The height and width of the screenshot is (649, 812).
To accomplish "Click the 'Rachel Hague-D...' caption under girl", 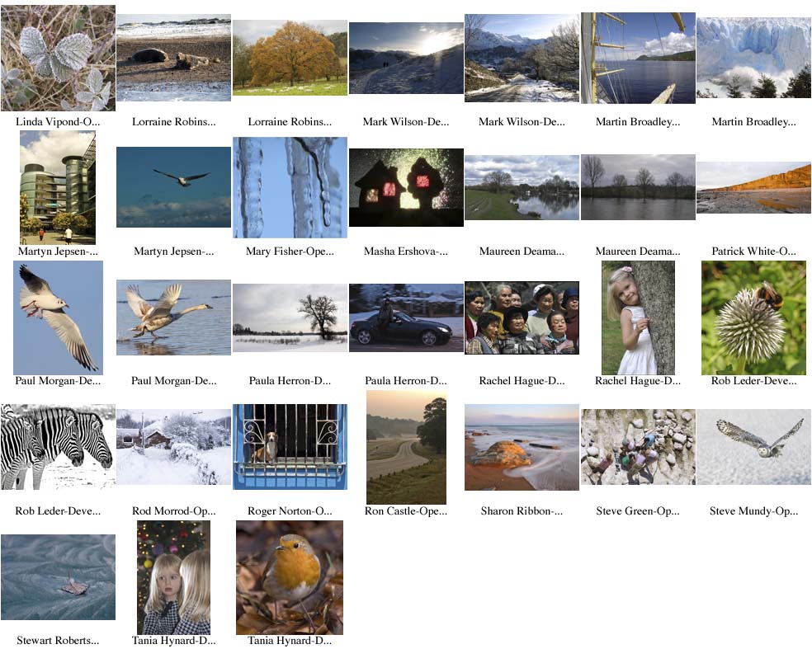I will coord(638,380).
